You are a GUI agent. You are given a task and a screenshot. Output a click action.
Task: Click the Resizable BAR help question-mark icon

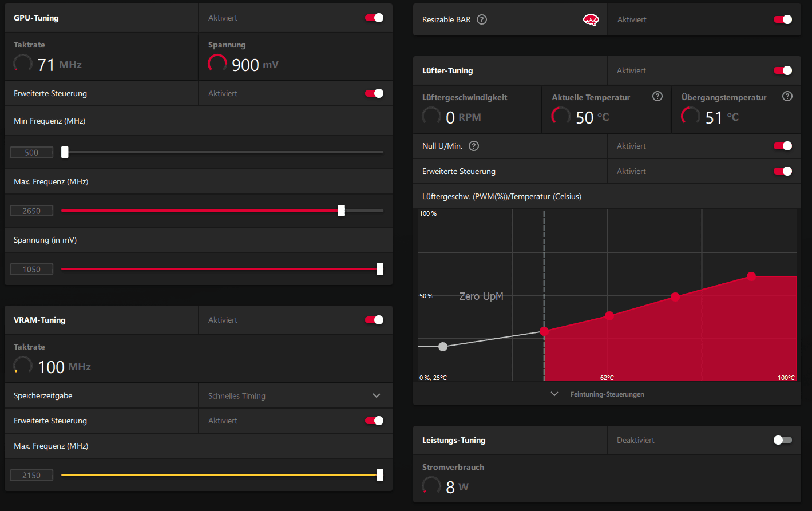pos(482,19)
